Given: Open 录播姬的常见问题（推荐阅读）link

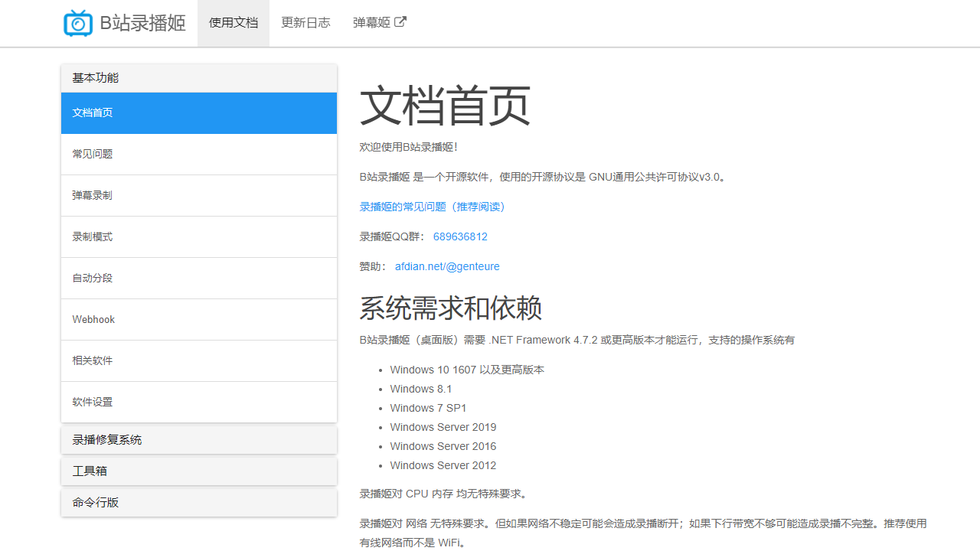Looking at the screenshot, I should (432, 206).
